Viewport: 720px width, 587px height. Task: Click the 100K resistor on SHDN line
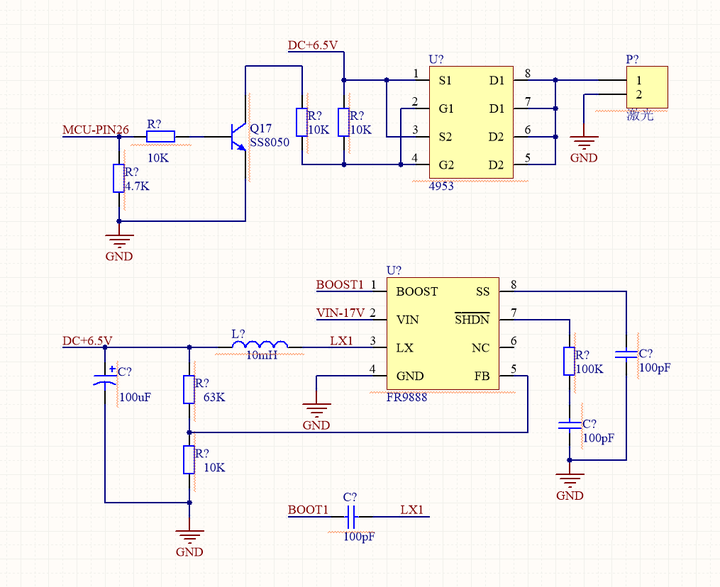click(x=569, y=361)
